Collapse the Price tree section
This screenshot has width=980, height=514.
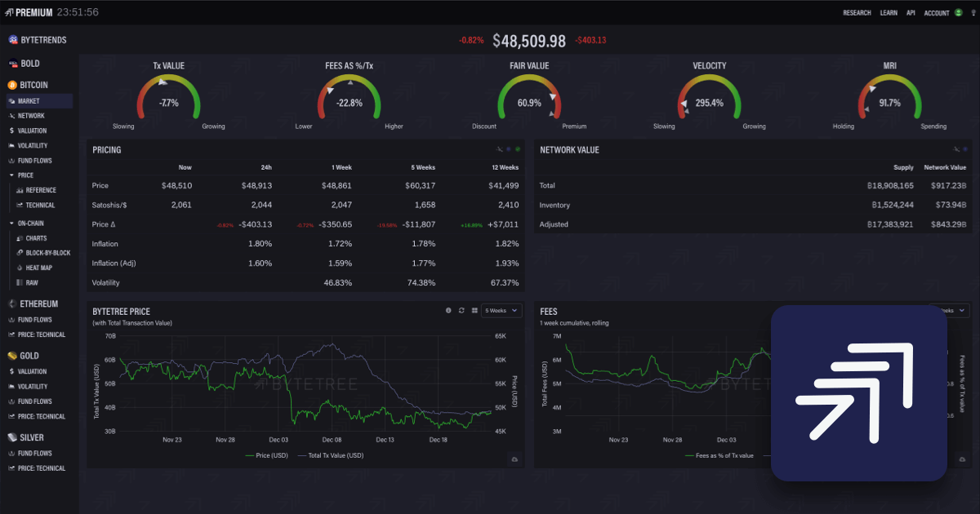coord(11,175)
